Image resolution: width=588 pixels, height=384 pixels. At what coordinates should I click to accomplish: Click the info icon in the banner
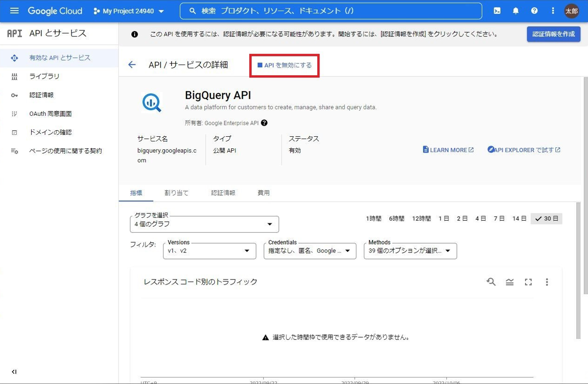[135, 34]
